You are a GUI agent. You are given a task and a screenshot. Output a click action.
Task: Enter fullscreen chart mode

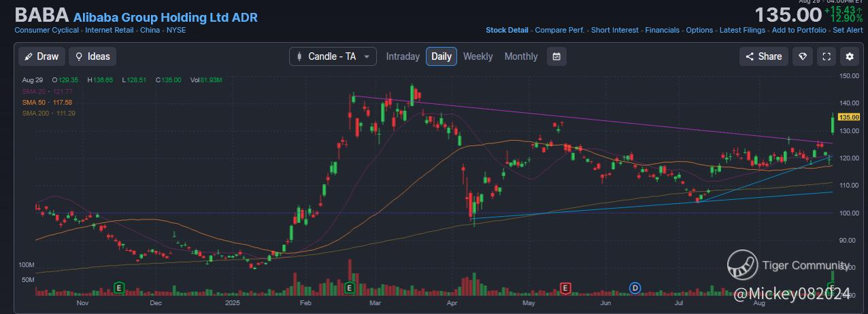coord(827,56)
